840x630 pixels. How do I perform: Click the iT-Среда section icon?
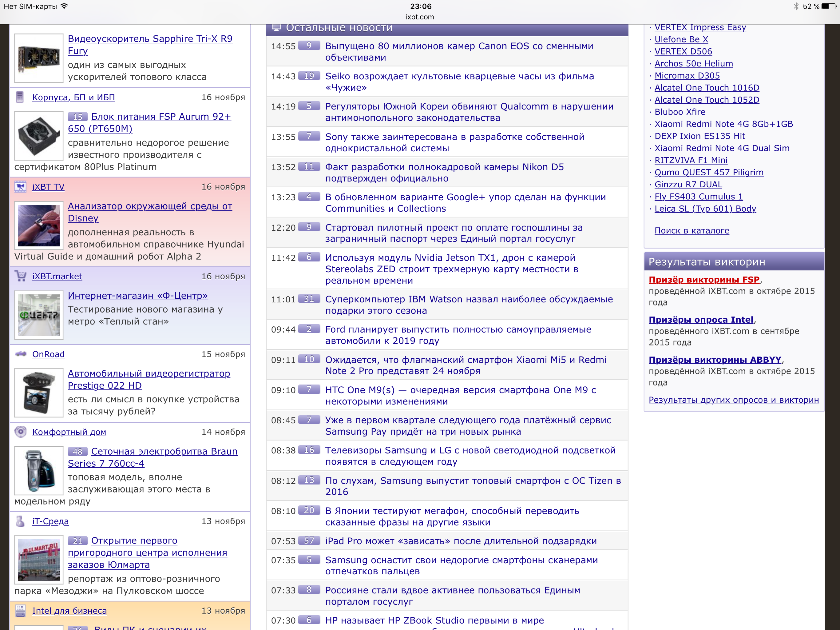(x=21, y=521)
